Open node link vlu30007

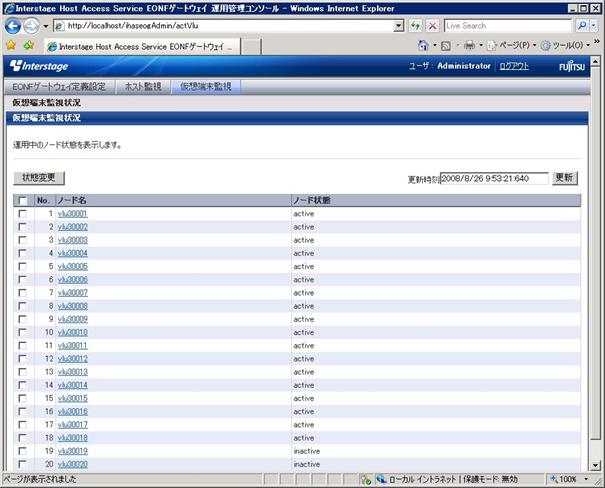coord(73,293)
